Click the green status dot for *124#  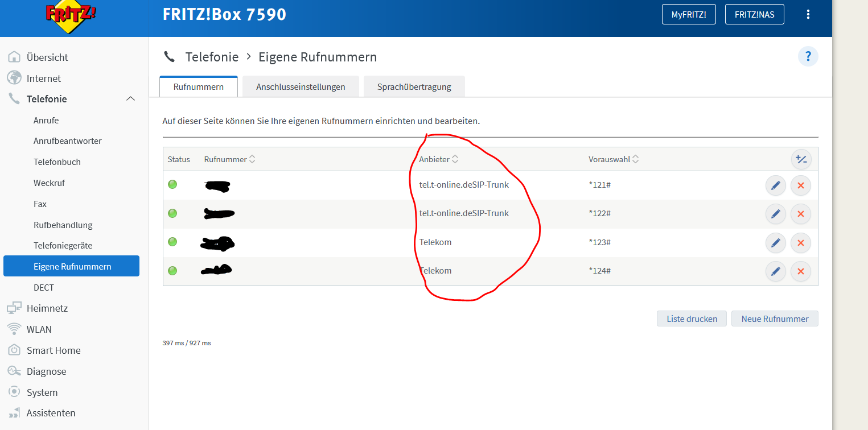172,271
